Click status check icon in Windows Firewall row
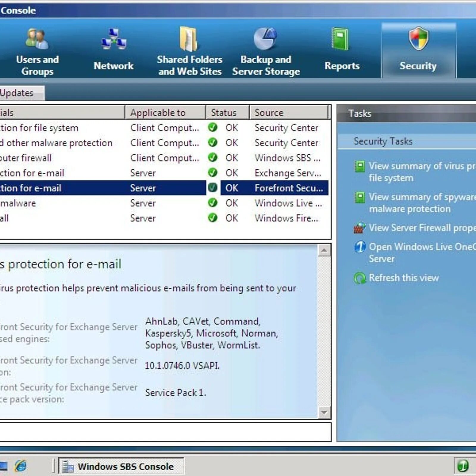Image resolution: width=476 pixels, height=476 pixels. click(x=212, y=218)
